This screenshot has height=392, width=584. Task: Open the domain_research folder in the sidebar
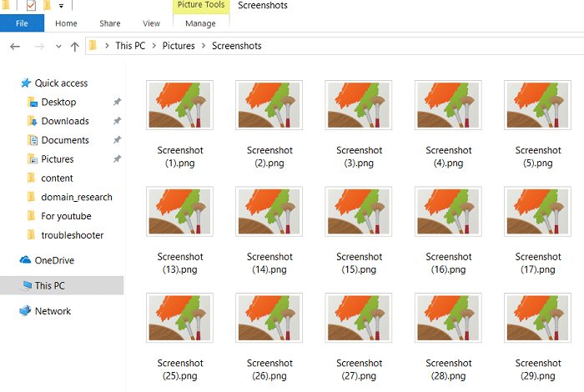[77, 197]
